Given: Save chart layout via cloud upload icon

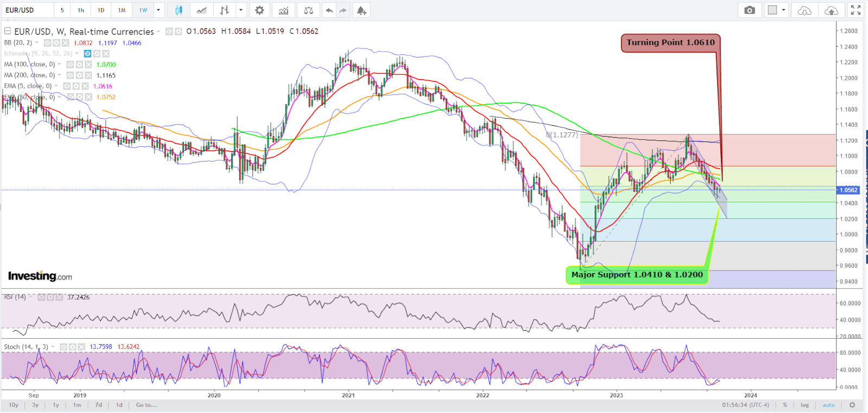Looking at the screenshot, I should [x=831, y=10].
